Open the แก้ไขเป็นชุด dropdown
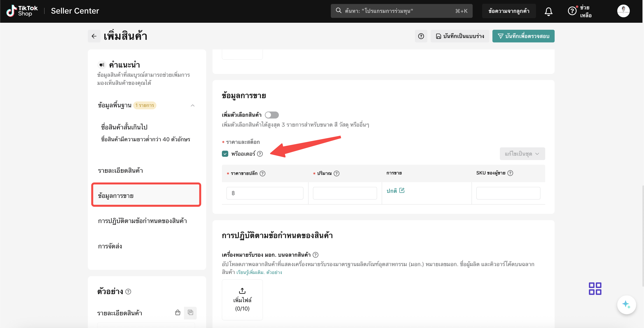The height and width of the screenshot is (328, 644). coord(522,154)
